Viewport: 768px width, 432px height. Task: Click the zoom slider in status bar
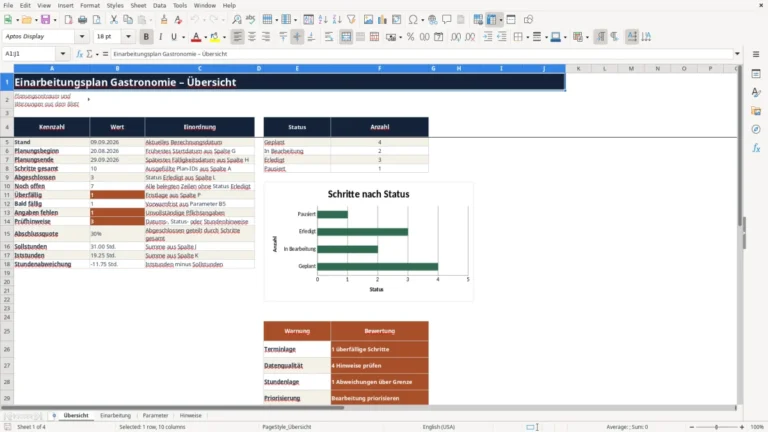pyautogui.click(x=717, y=427)
